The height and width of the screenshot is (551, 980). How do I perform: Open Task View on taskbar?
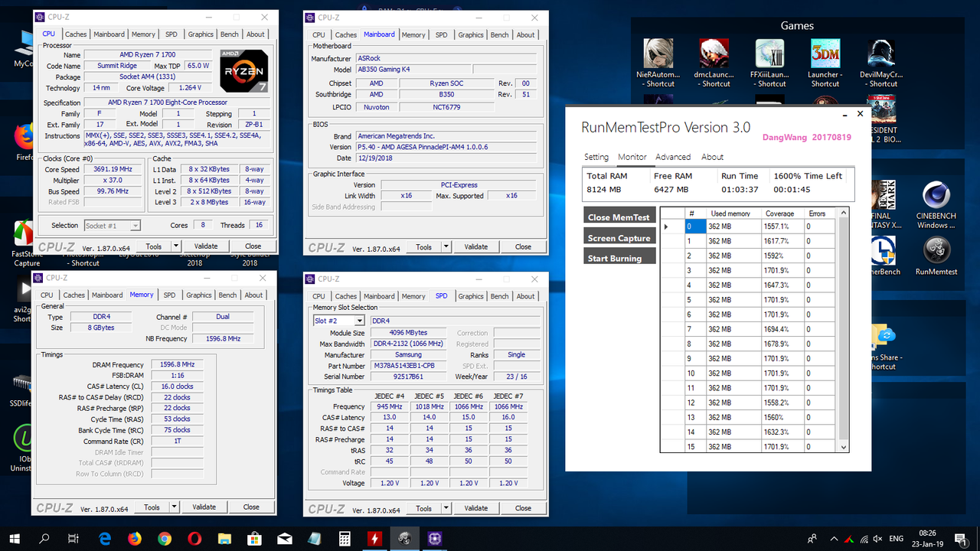pos(73,539)
